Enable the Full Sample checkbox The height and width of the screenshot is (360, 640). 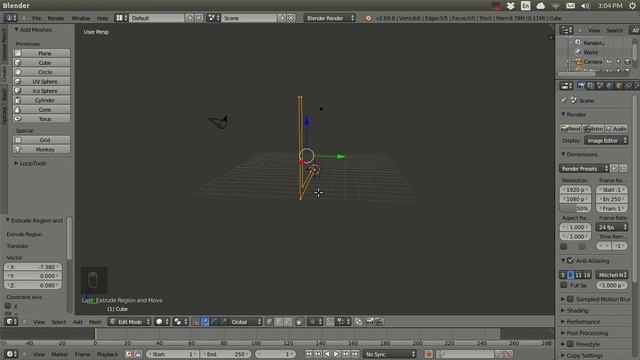pos(564,285)
